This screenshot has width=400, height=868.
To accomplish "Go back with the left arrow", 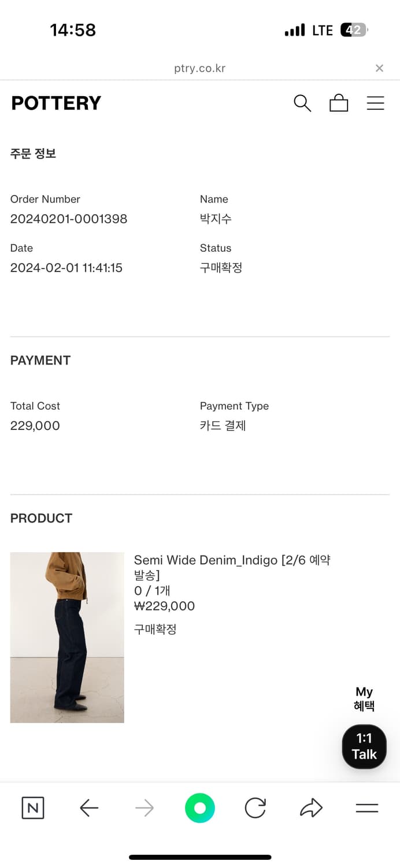I will 89,808.
